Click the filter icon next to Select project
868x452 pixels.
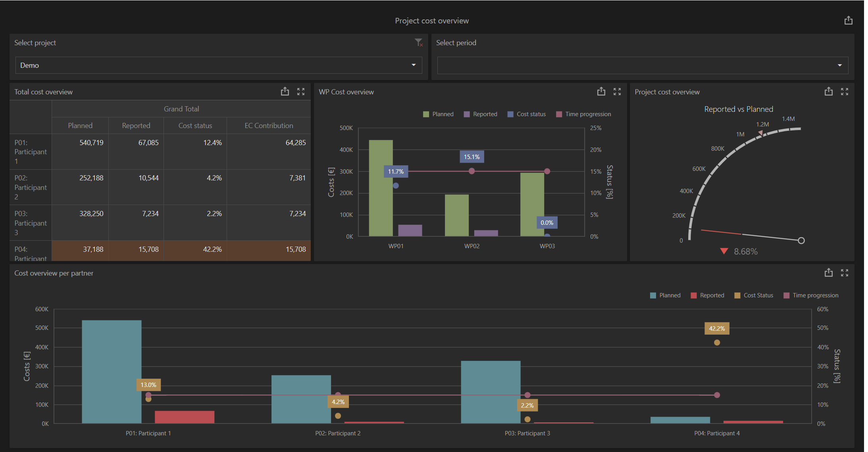pos(418,42)
